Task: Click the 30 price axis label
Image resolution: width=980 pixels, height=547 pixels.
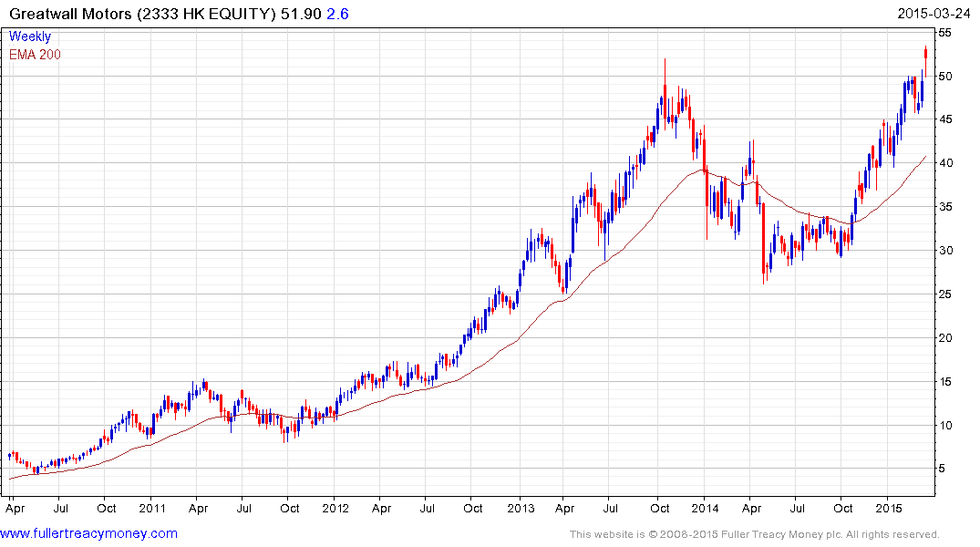Action: tap(945, 251)
